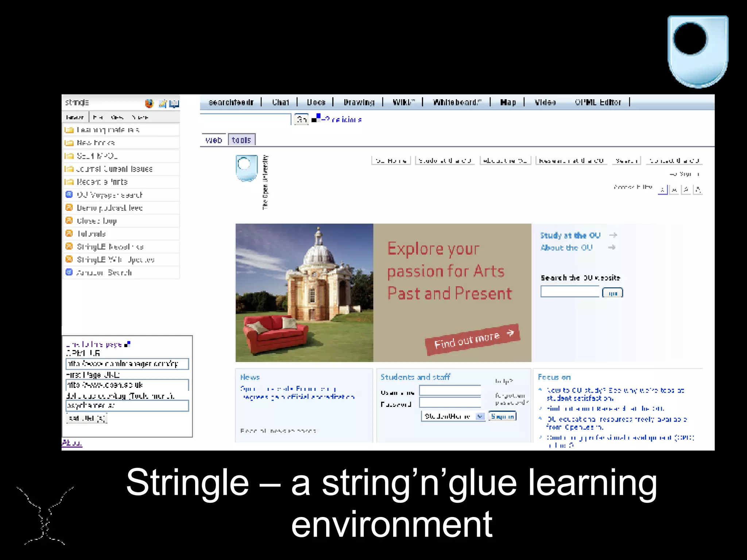Open the OPML Editor menu item

pos(598,102)
